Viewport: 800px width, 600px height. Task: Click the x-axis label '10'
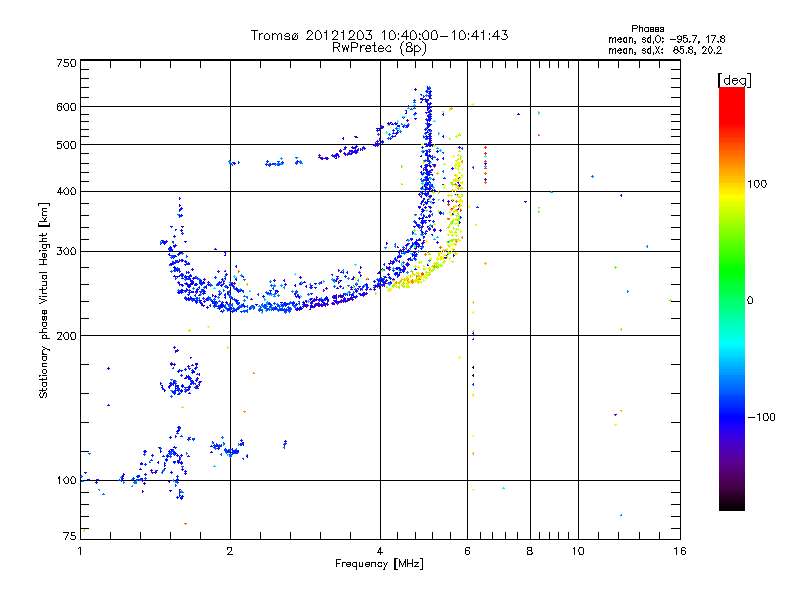(x=578, y=551)
